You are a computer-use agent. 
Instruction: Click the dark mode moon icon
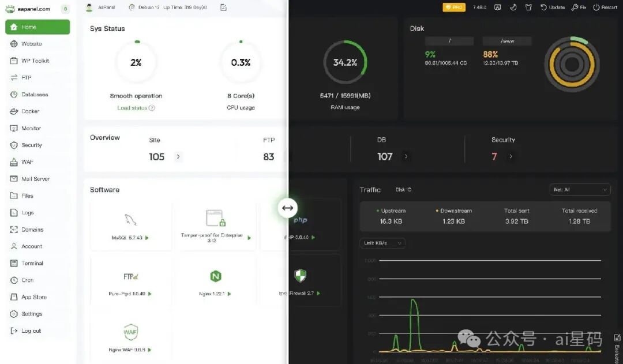(x=513, y=7)
